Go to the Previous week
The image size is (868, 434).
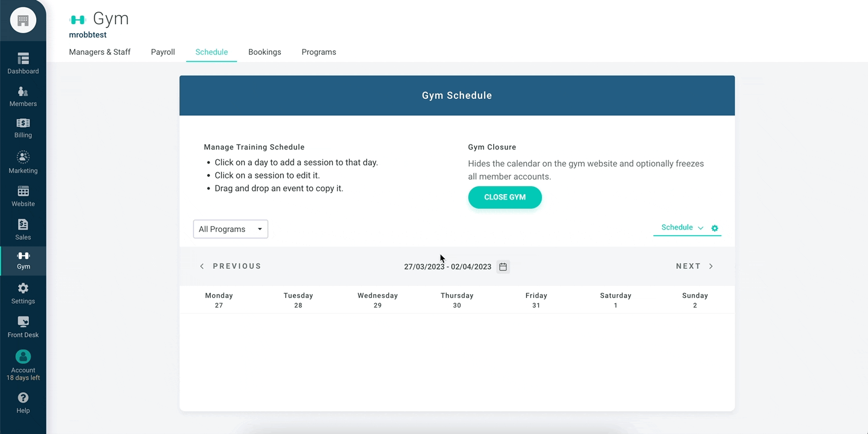click(x=230, y=266)
